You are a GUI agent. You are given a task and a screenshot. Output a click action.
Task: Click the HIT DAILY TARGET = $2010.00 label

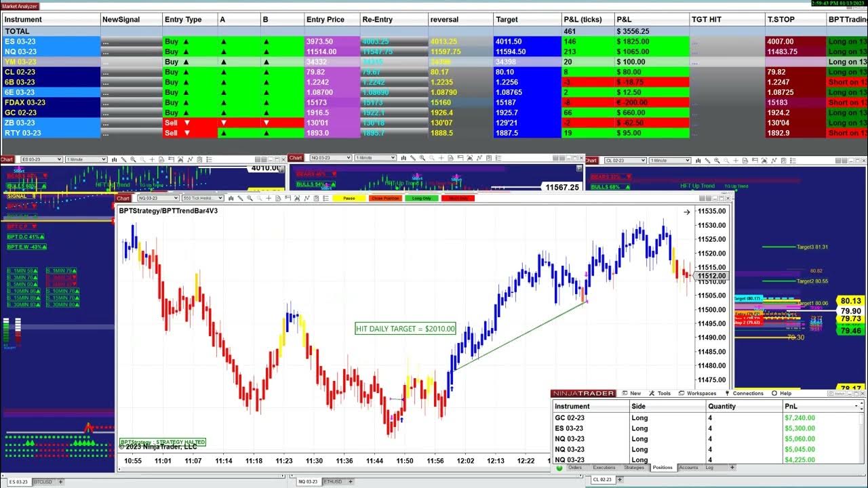406,329
